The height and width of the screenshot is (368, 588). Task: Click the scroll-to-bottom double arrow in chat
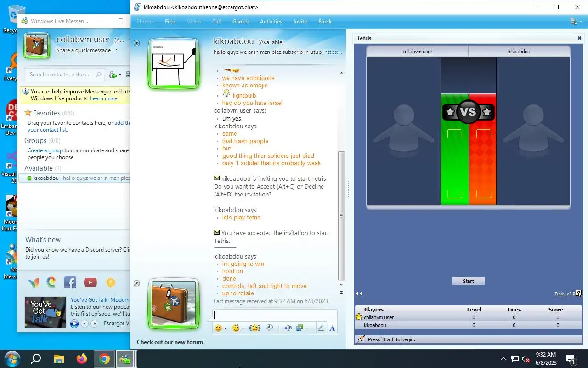tap(341, 293)
